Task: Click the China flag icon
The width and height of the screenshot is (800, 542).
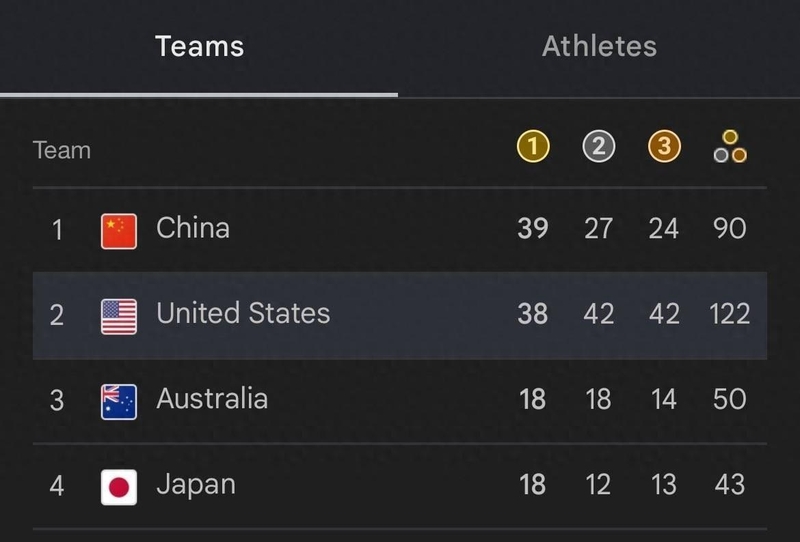Action: coord(119,230)
